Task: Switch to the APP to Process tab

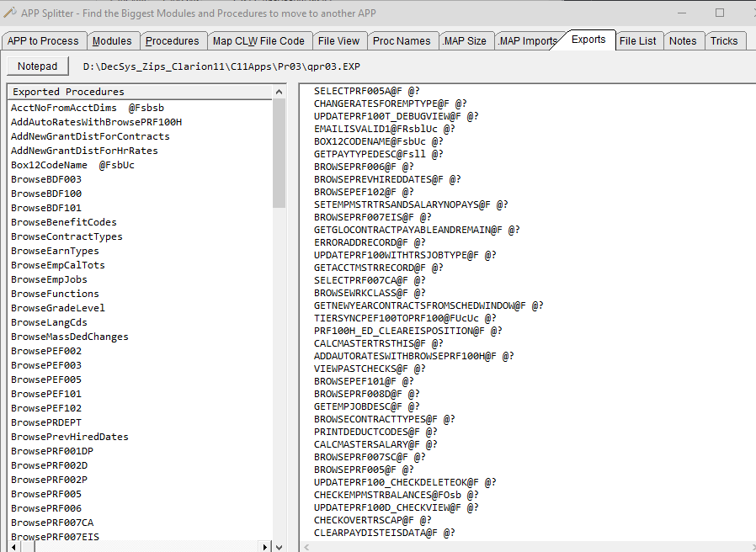Action: pyautogui.click(x=43, y=40)
